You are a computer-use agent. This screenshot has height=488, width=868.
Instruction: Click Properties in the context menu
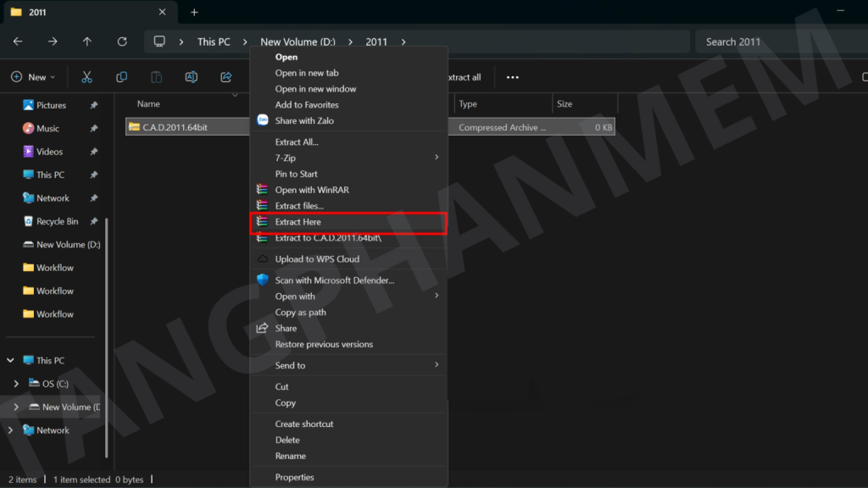pyautogui.click(x=294, y=477)
